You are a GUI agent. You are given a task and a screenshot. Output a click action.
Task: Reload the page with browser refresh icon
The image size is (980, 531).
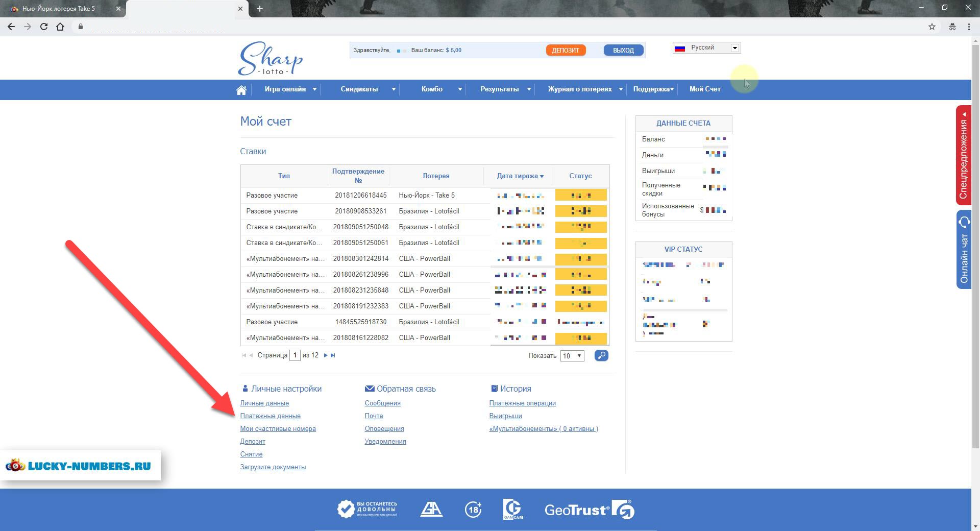tap(44, 27)
